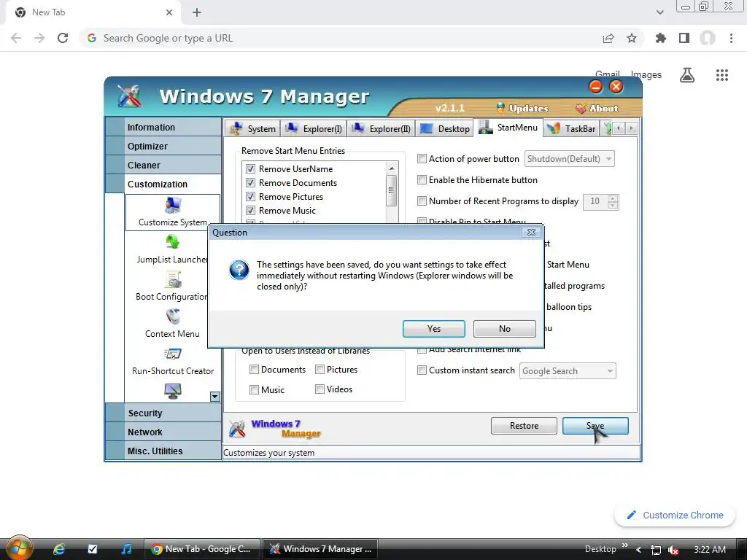Open Google apps grid icon
This screenshot has height=560, width=747.
[722, 75]
